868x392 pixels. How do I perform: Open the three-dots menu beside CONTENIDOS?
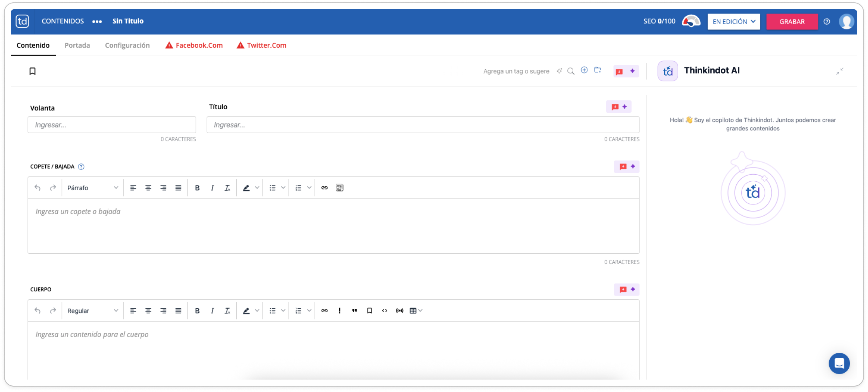coord(97,22)
